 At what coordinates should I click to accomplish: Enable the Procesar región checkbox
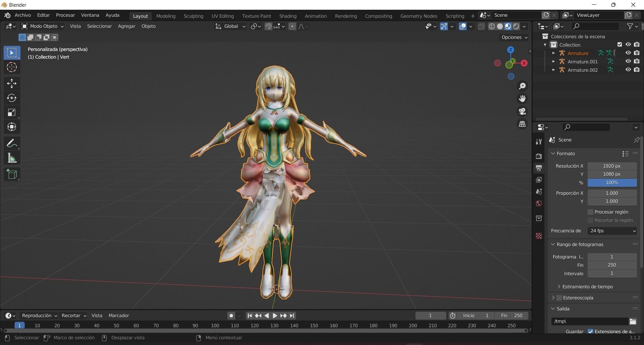click(x=591, y=212)
